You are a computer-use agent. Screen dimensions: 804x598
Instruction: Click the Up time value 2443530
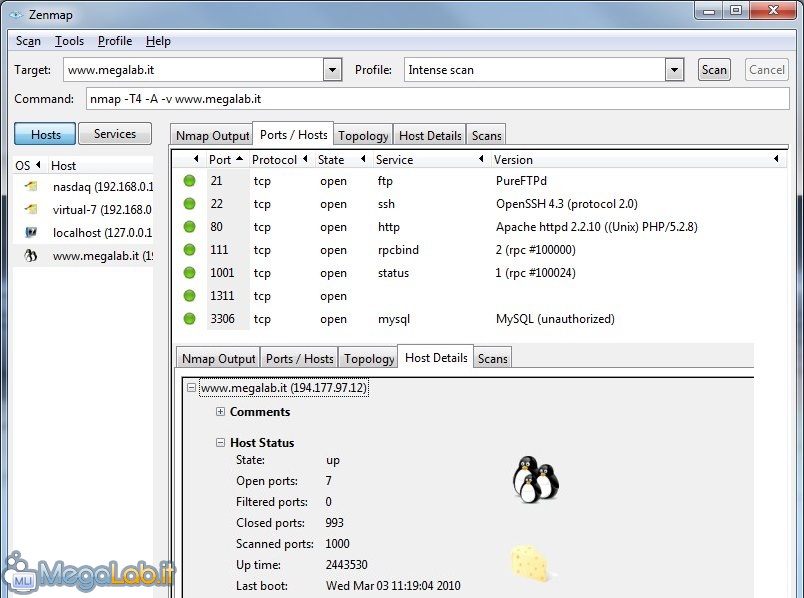pyautogui.click(x=346, y=565)
